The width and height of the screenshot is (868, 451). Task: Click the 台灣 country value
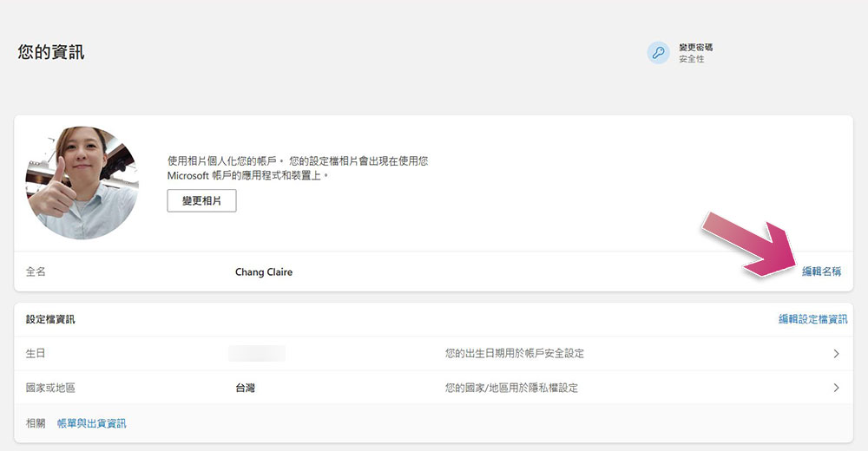(245, 388)
